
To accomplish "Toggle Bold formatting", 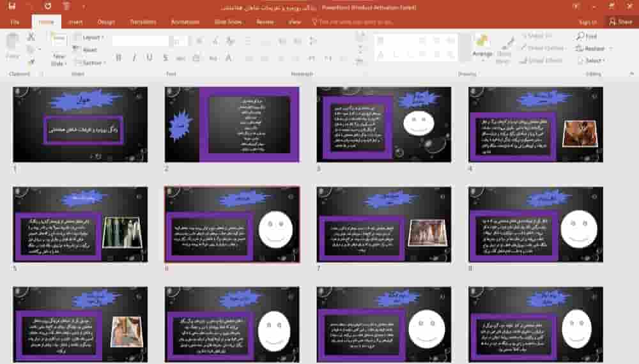I will click(x=119, y=58).
